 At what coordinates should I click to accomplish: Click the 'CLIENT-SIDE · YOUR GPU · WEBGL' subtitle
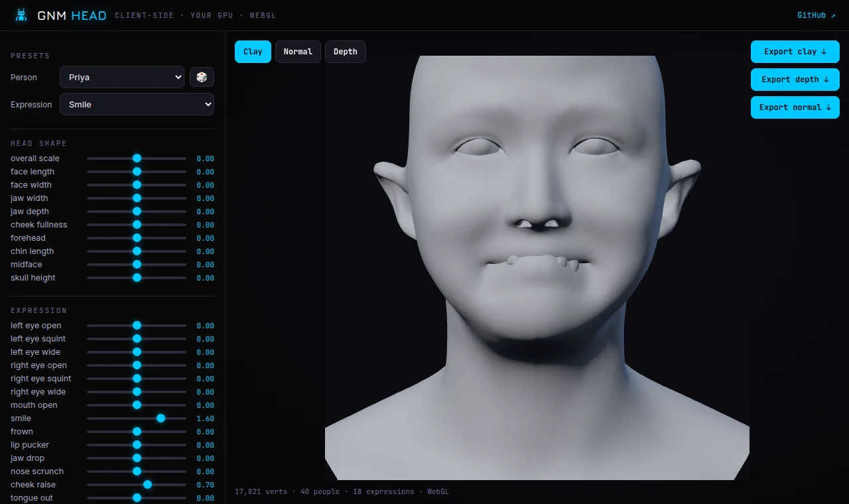(x=195, y=15)
